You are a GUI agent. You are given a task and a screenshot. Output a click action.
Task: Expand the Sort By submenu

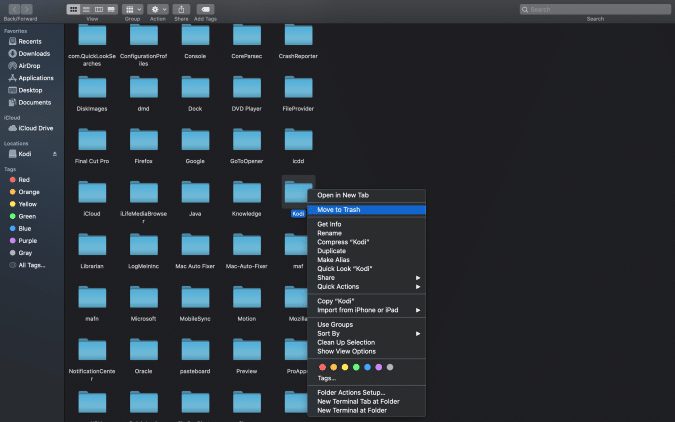pos(366,333)
